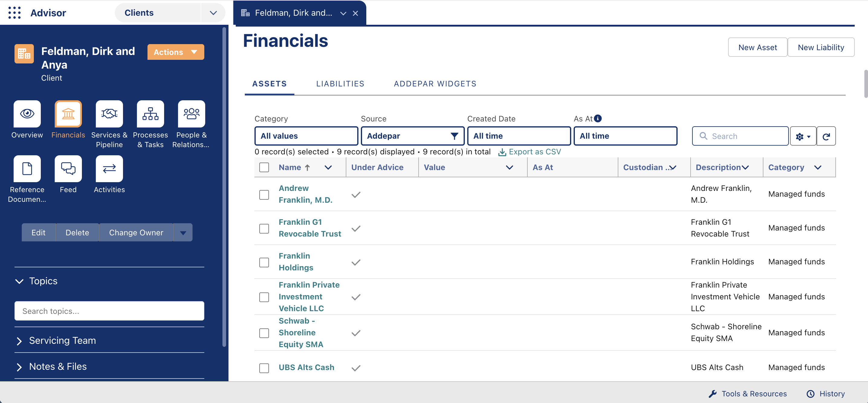This screenshot has width=868, height=403.
Task: Open more record actions arrow beside Change Owner
Action: point(183,233)
